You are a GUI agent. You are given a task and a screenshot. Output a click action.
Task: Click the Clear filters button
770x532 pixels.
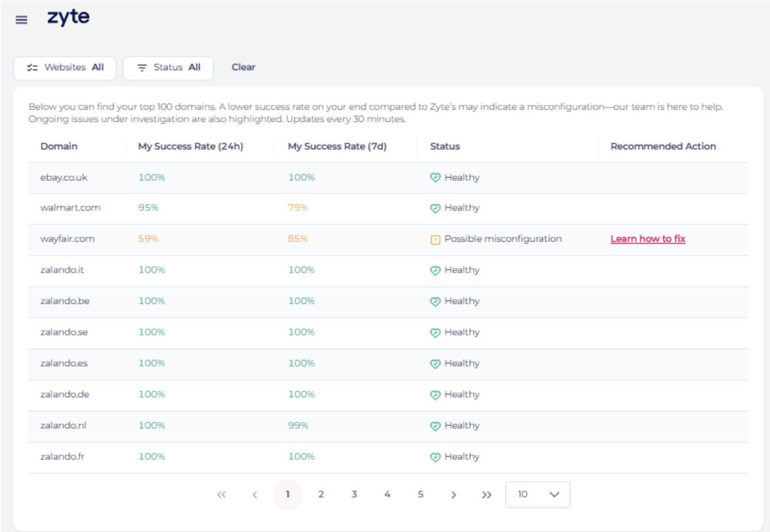(243, 67)
